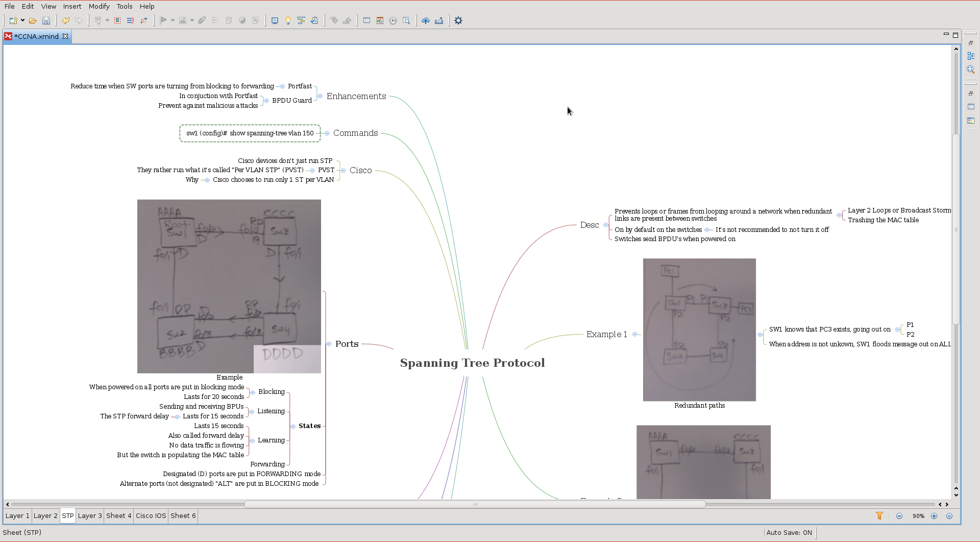Undo the last action

click(65, 20)
